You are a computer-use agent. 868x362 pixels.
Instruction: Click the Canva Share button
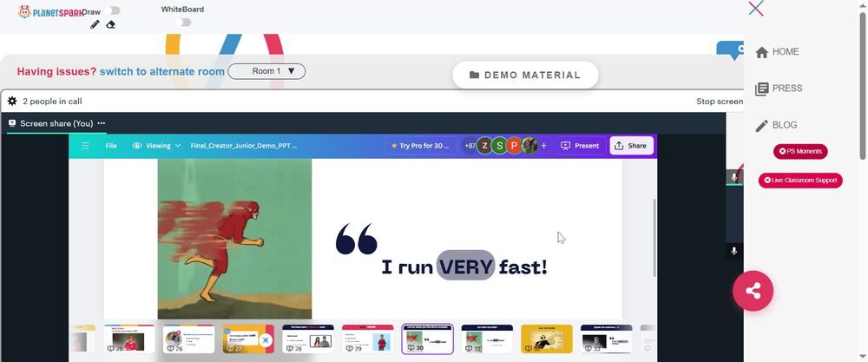[x=632, y=146]
